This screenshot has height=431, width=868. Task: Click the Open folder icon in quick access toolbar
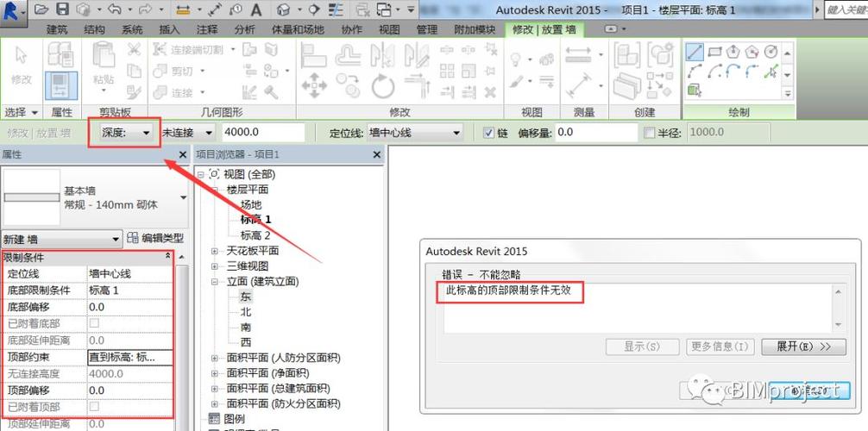(x=42, y=9)
